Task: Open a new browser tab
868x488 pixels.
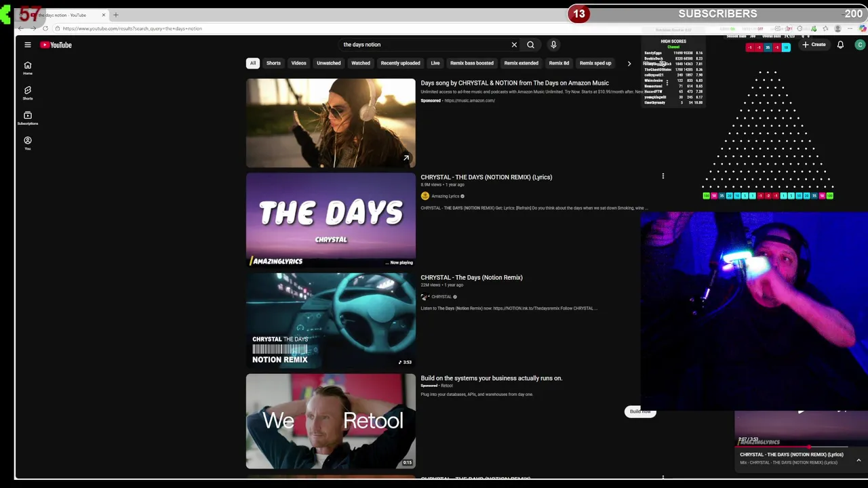Action: coord(116,15)
